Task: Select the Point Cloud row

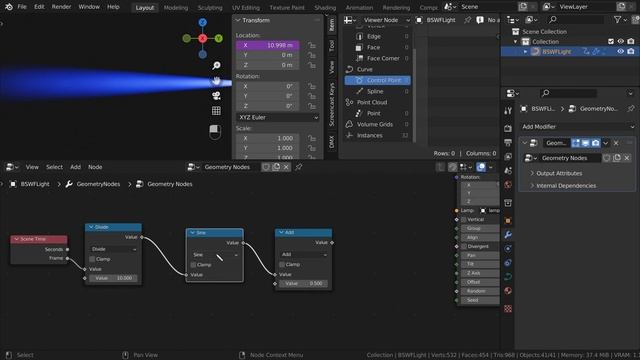Action: [378, 102]
